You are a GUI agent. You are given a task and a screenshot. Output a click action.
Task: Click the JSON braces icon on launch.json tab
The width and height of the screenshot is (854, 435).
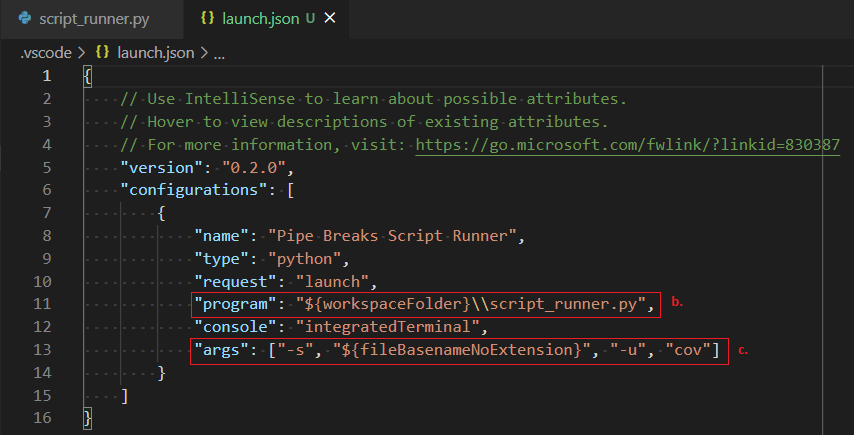208,19
